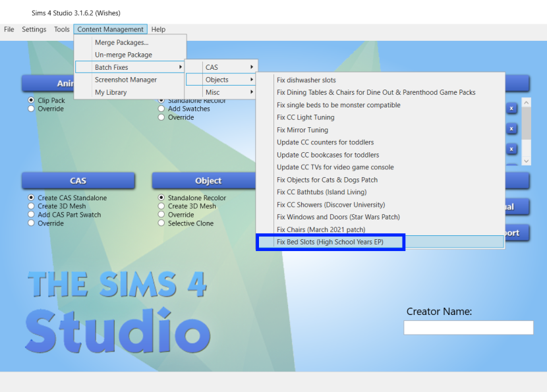Select the Clip Pack radio button
Screen dimensions: 547x392
(x=31, y=101)
